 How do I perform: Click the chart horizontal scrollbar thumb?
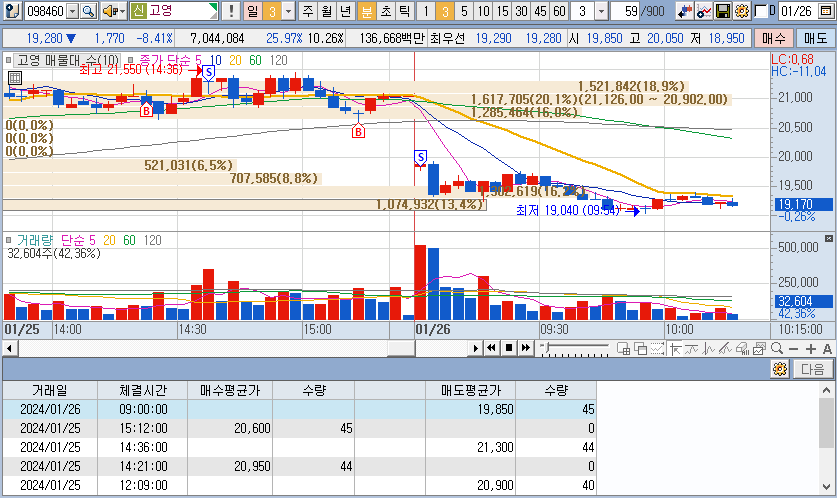401,349
